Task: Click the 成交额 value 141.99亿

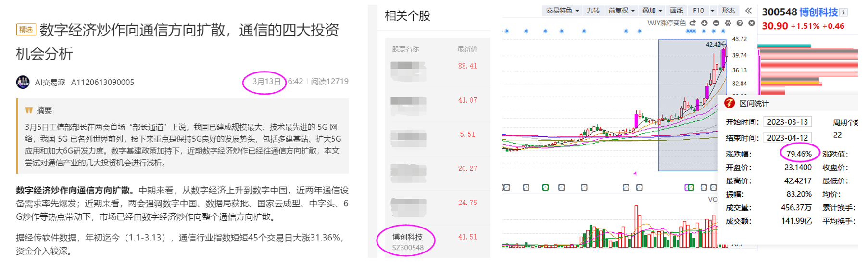Action: click(796, 221)
